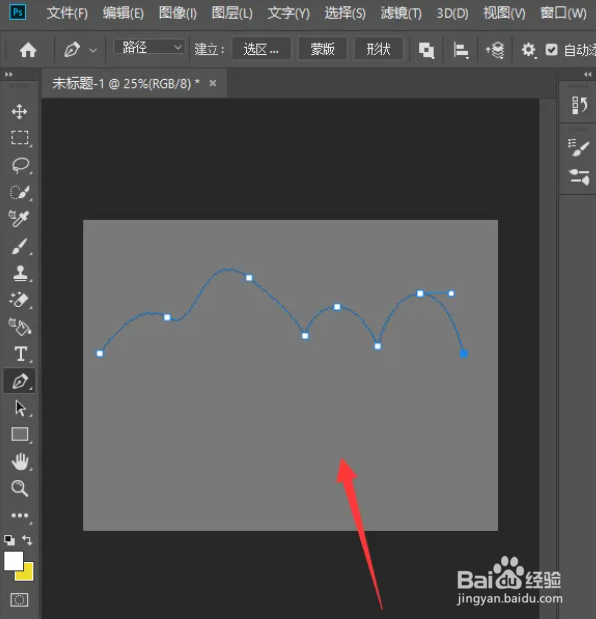Select the Paint Bucket tool
This screenshot has width=596, height=619.
coord(20,327)
